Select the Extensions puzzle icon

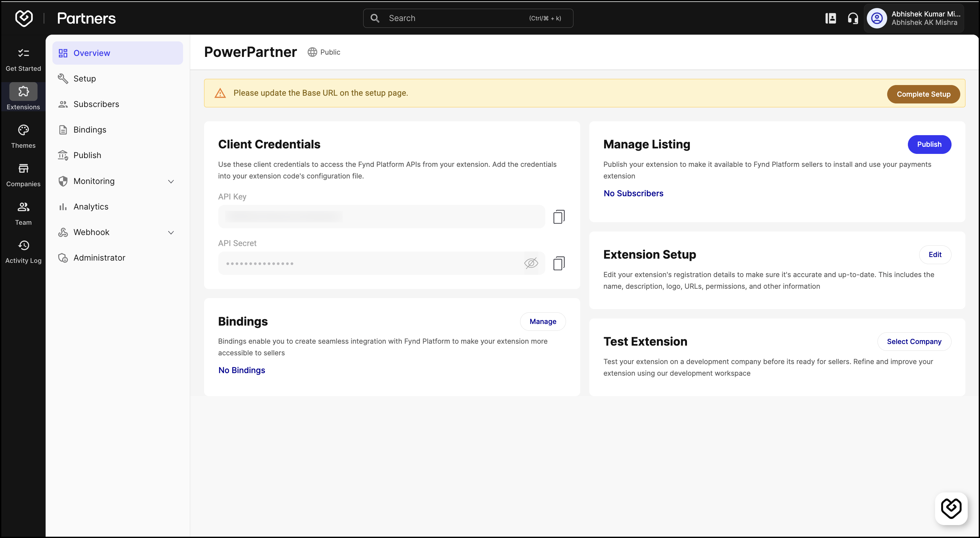tap(23, 91)
